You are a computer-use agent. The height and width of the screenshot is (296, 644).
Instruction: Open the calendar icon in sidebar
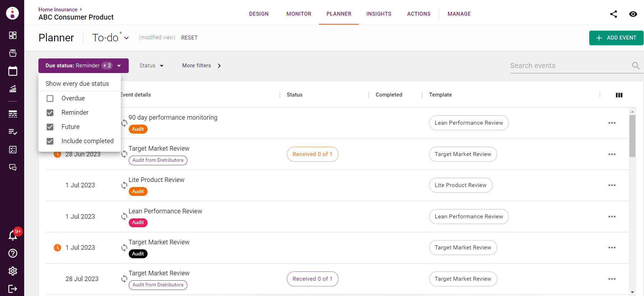point(13,71)
